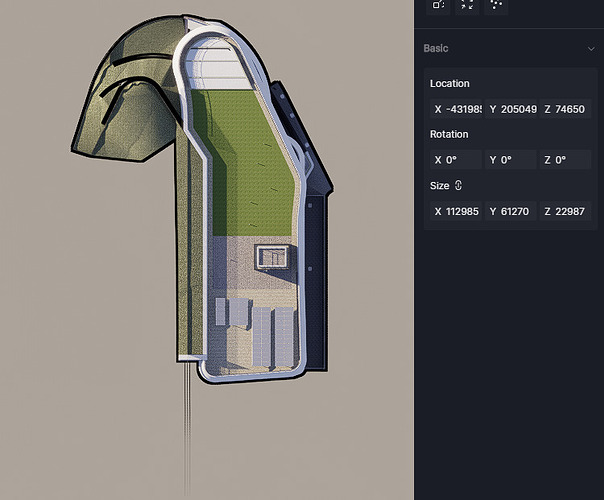Select the Rotation Y field
The width and height of the screenshot is (604, 500).
[512, 160]
